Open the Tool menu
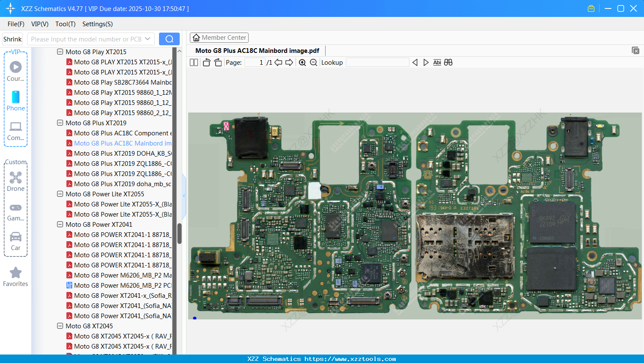 tap(65, 24)
